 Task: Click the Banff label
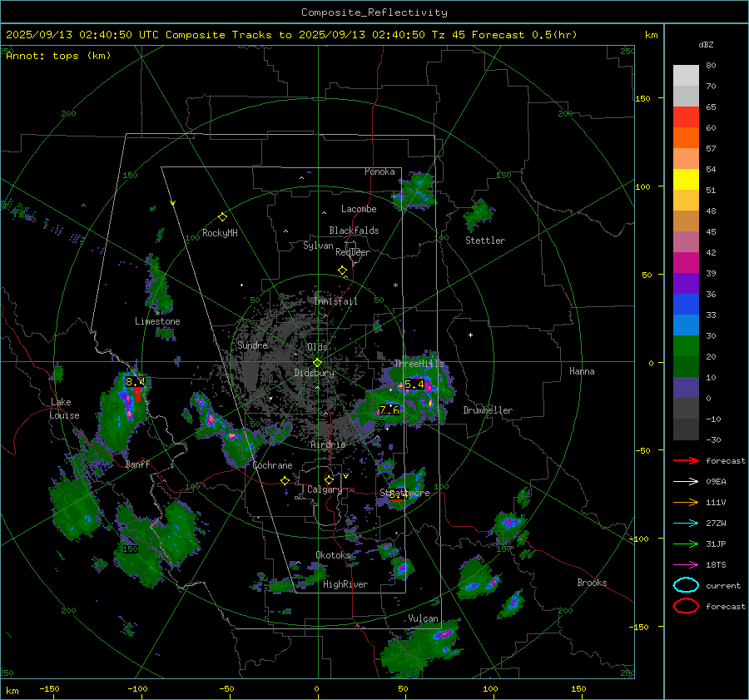137,464
